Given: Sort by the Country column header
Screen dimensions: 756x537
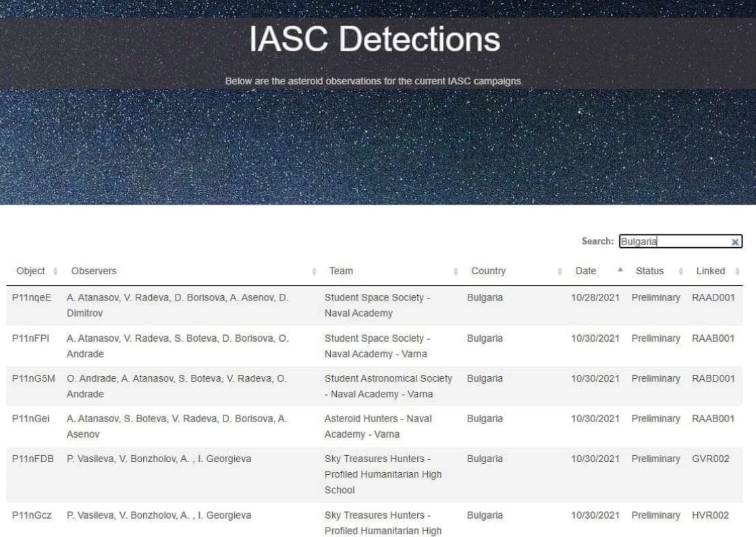Looking at the screenshot, I should pos(489,271).
